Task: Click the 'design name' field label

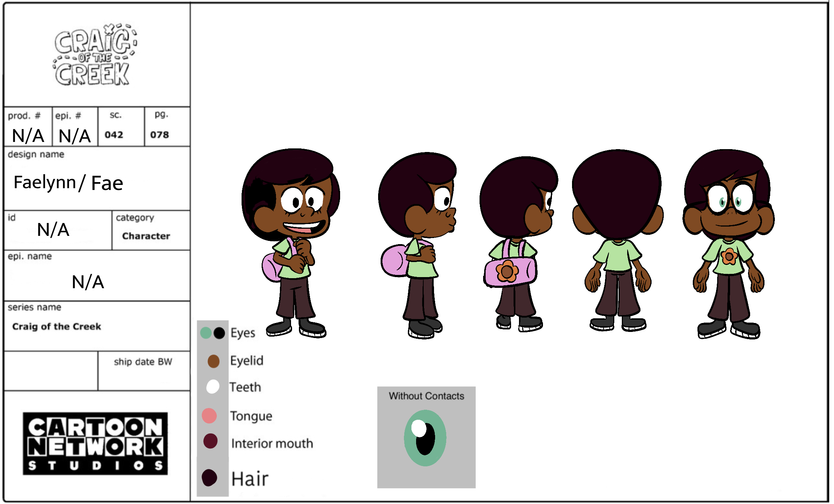Action: tap(36, 154)
